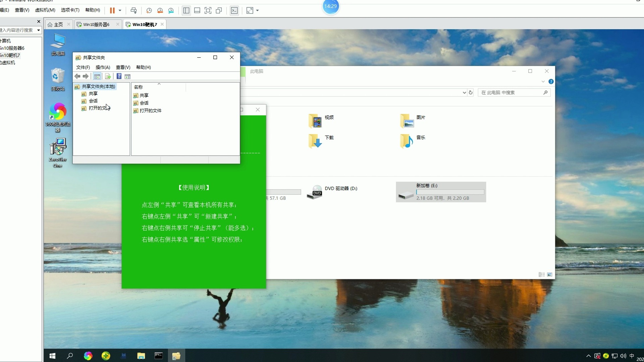644x362 pixels.
Task: Open the 图片 folder in 此电脑 window
Action: (x=413, y=121)
